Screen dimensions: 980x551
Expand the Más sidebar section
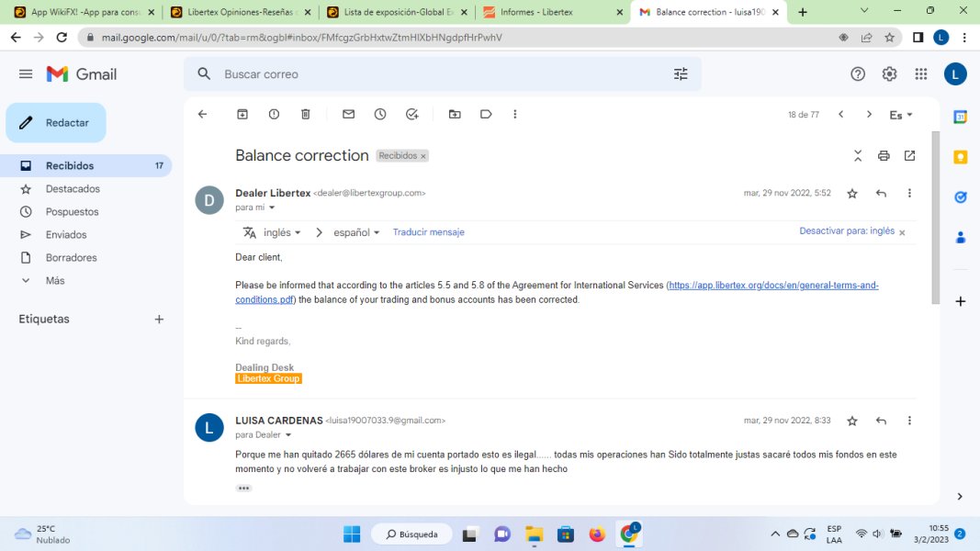(x=54, y=280)
